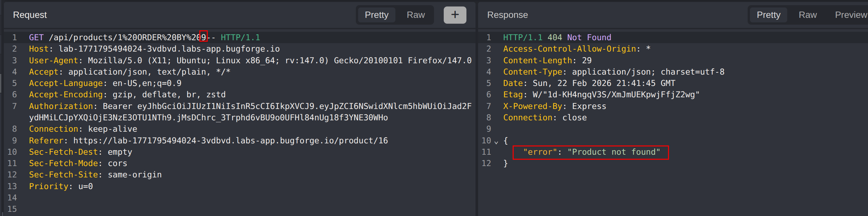Open the Response Preview tab
868x216 pixels.
[x=850, y=15]
